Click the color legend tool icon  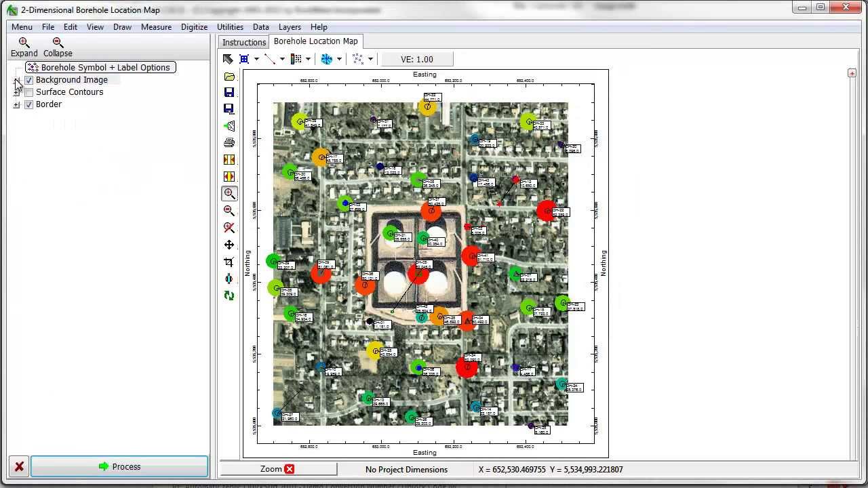[x=296, y=59]
